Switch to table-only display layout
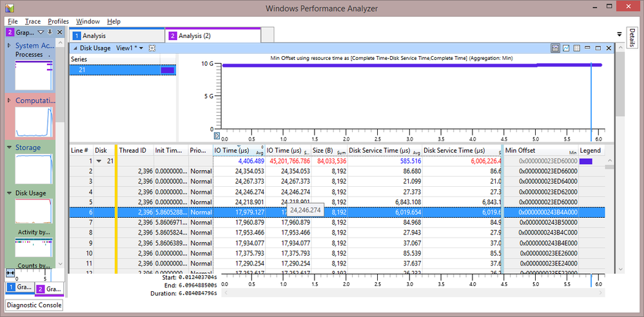 577,48
